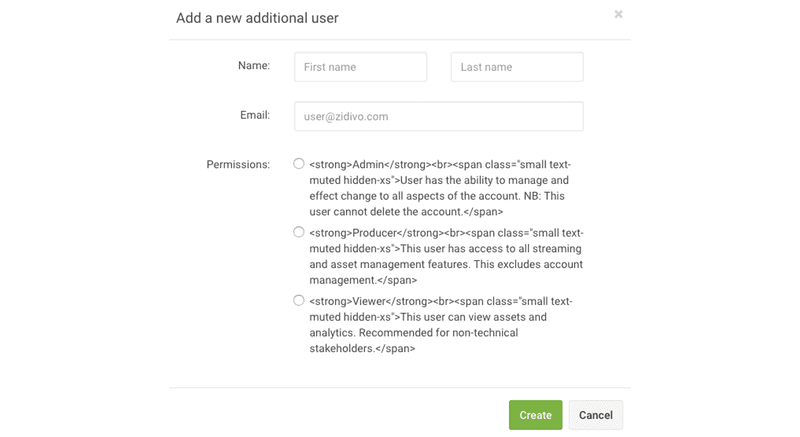This screenshot has width=800, height=437.
Task: Click the "Name:" field label
Action: click(x=254, y=66)
